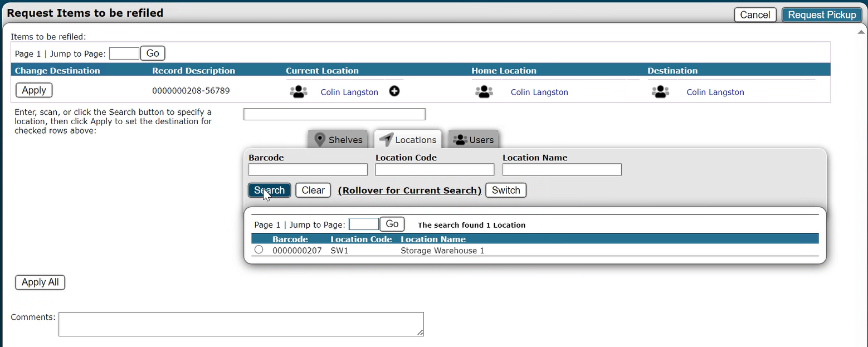Click the users icon under Current Location
The width and height of the screenshot is (868, 347).
[x=299, y=92]
